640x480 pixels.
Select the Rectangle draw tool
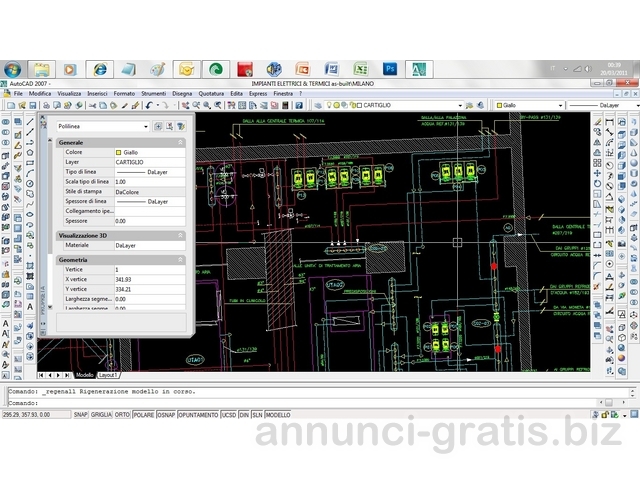pyautogui.click(x=30, y=163)
